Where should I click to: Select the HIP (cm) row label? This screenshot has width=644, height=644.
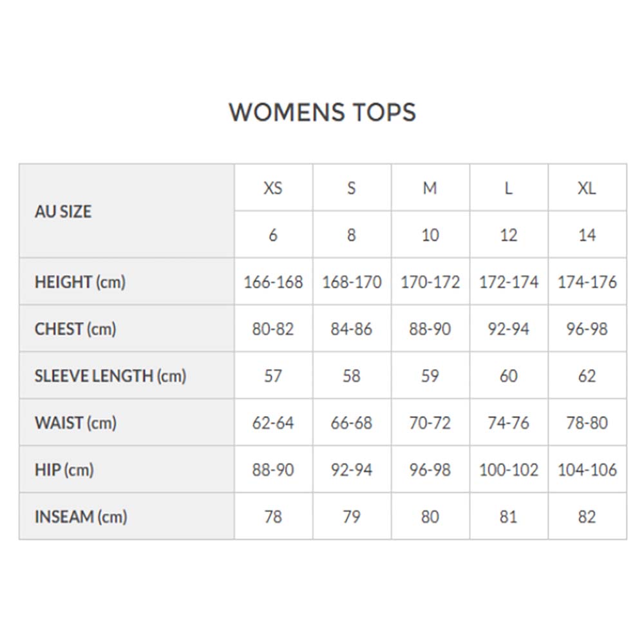click(64, 470)
